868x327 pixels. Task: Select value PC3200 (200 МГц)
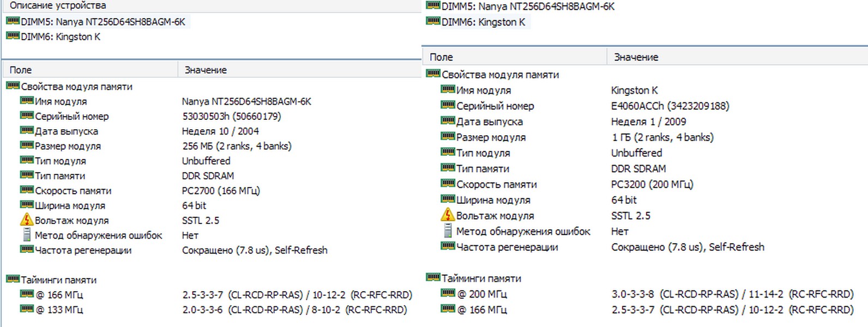tap(652, 184)
